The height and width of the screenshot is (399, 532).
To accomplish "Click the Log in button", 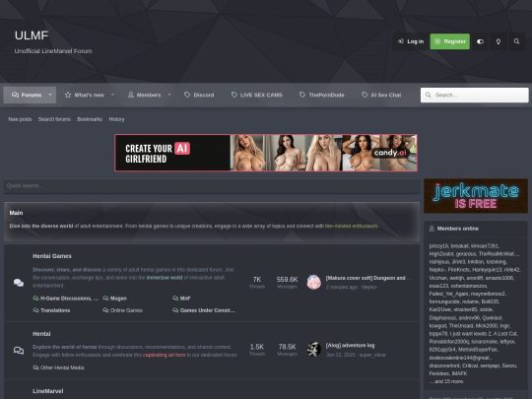I will (x=411, y=41).
